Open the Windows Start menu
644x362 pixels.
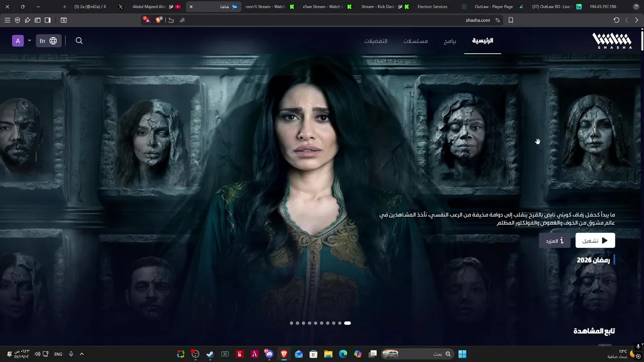click(x=462, y=354)
